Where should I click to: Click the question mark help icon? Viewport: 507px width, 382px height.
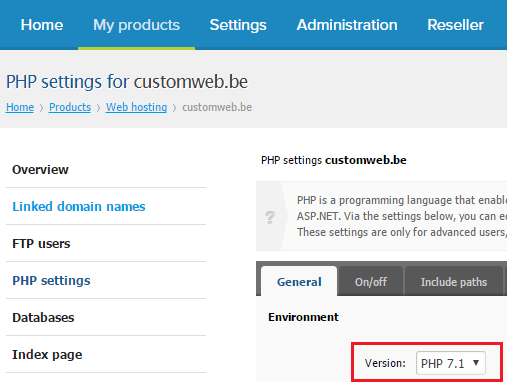coord(270,217)
